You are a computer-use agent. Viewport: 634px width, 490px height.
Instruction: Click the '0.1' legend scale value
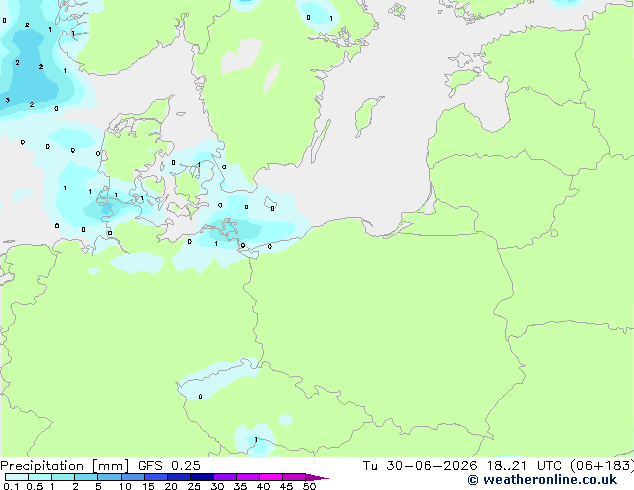coord(11,486)
